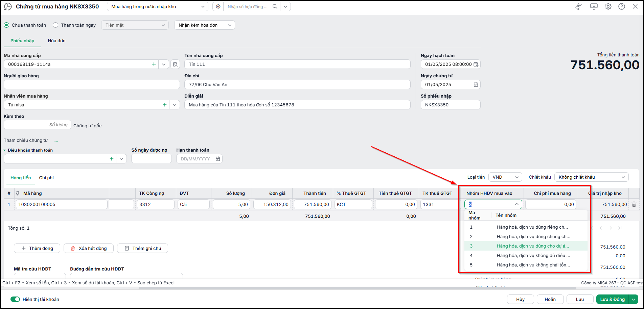The image size is (644, 309).
Task: Open the Loại tiền VND dropdown
Action: coord(505,177)
